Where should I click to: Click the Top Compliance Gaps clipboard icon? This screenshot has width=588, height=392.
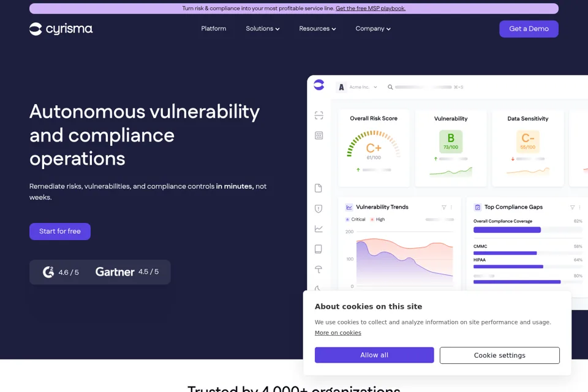(477, 207)
